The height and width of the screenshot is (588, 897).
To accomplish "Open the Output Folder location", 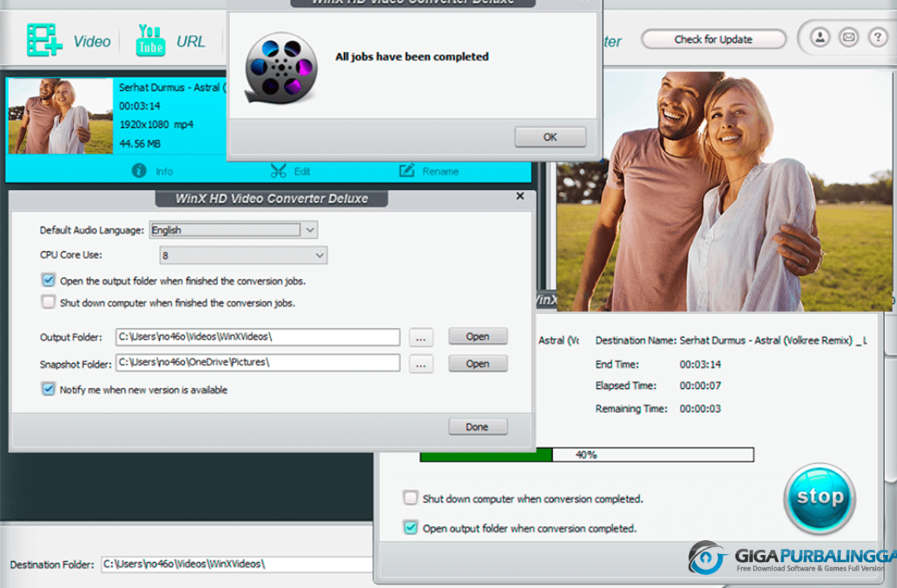I will pos(478,336).
